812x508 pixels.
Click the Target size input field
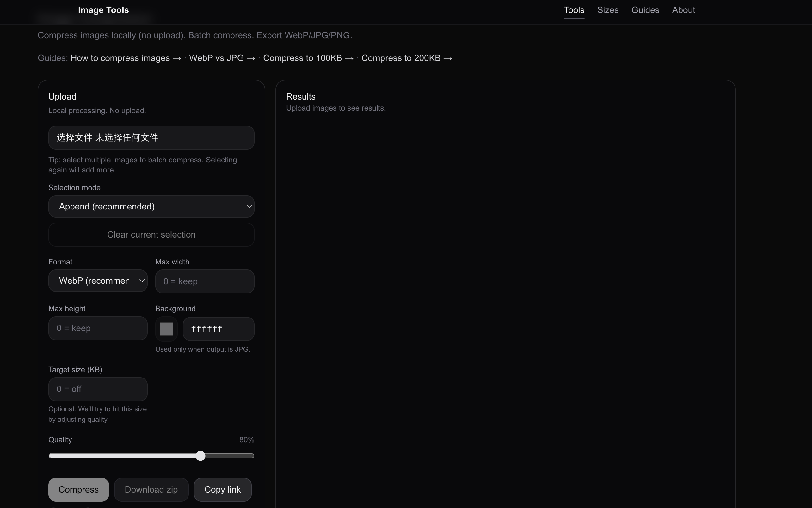coord(97,389)
